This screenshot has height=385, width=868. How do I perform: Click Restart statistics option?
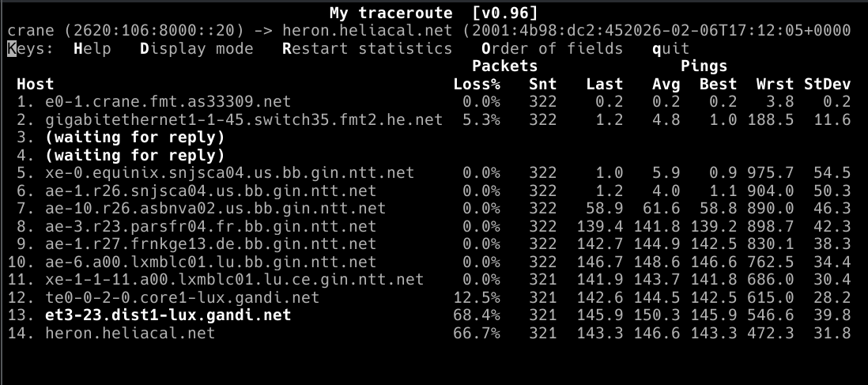(367, 49)
